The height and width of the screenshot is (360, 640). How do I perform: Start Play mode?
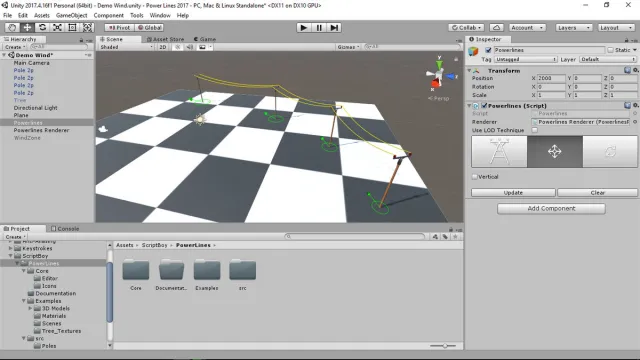pyautogui.click(x=303, y=27)
